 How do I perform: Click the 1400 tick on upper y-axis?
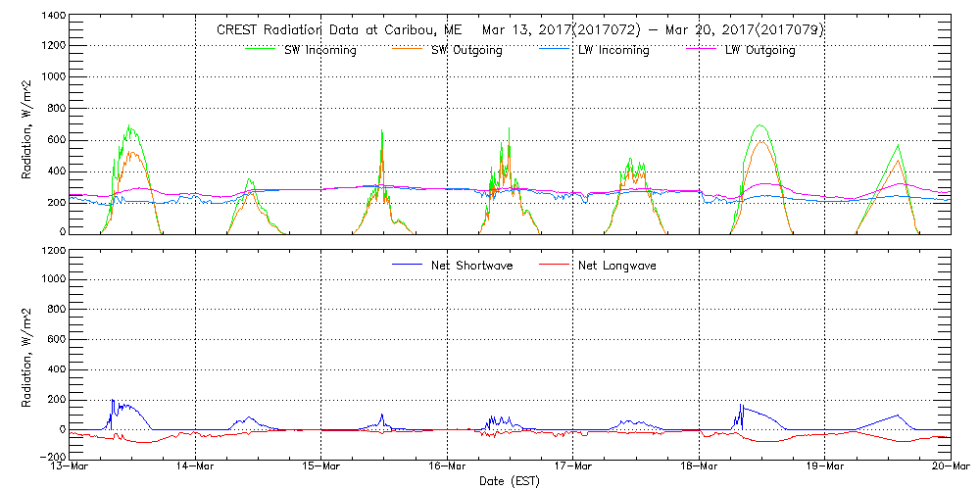[x=53, y=18]
